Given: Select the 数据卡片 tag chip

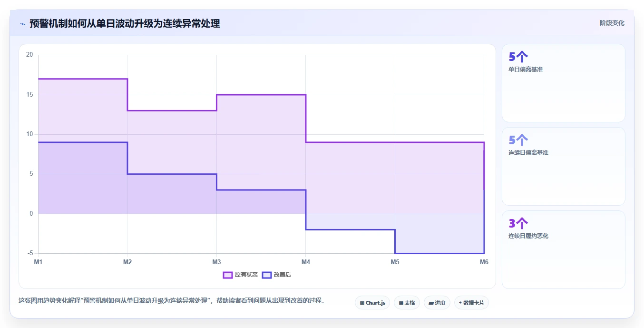Looking at the screenshot, I should (x=471, y=303).
